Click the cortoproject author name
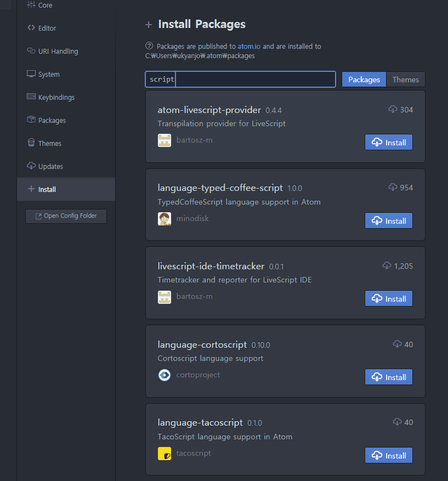Image resolution: width=448 pixels, height=481 pixels. click(198, 375)
